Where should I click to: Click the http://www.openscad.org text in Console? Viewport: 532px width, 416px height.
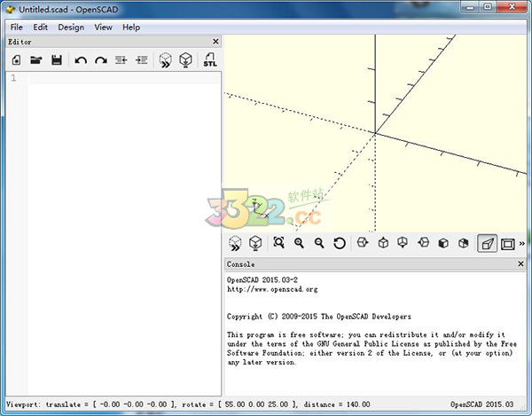tap(272, 289)
